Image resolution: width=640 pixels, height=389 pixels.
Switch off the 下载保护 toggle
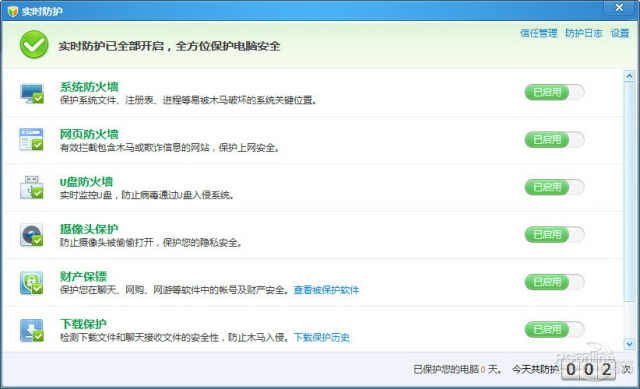pos(554,329)
